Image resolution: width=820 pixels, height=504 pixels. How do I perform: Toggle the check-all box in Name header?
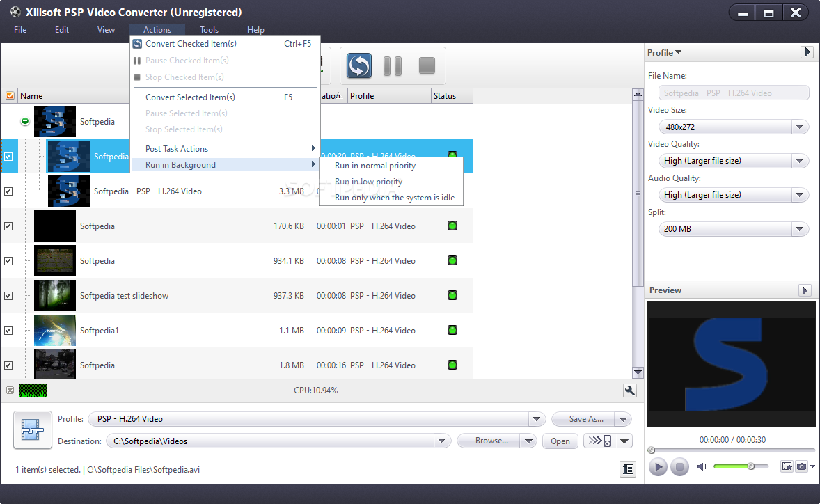tap(10, 95)
